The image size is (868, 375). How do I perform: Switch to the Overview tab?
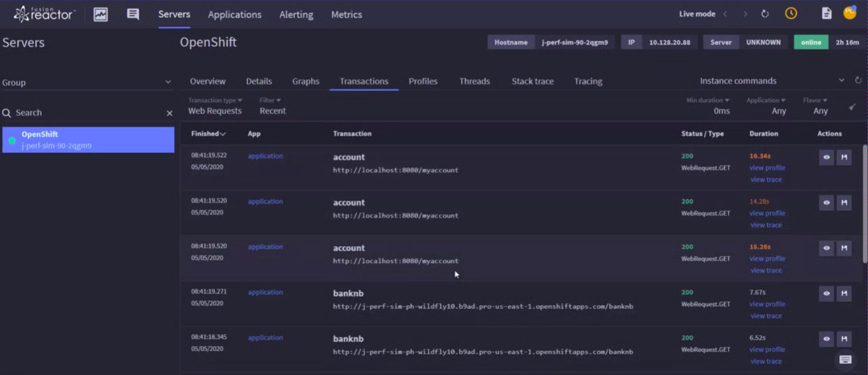(x=207, y=82)
